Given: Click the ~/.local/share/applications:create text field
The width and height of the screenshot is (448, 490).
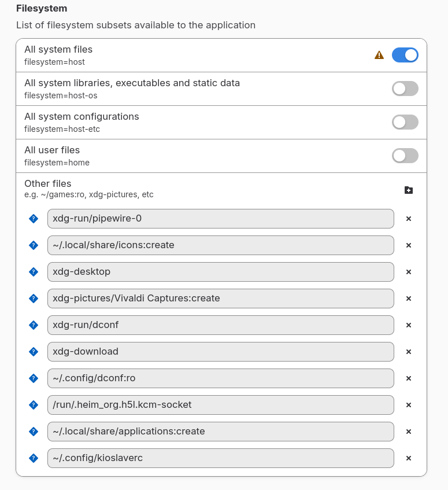Looking at the screenshot, I should pos(220,432).
